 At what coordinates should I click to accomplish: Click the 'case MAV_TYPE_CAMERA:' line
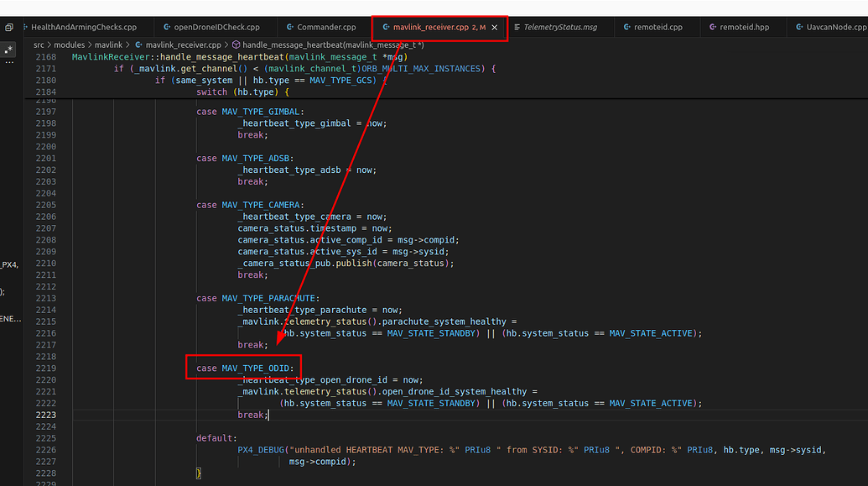250,205
